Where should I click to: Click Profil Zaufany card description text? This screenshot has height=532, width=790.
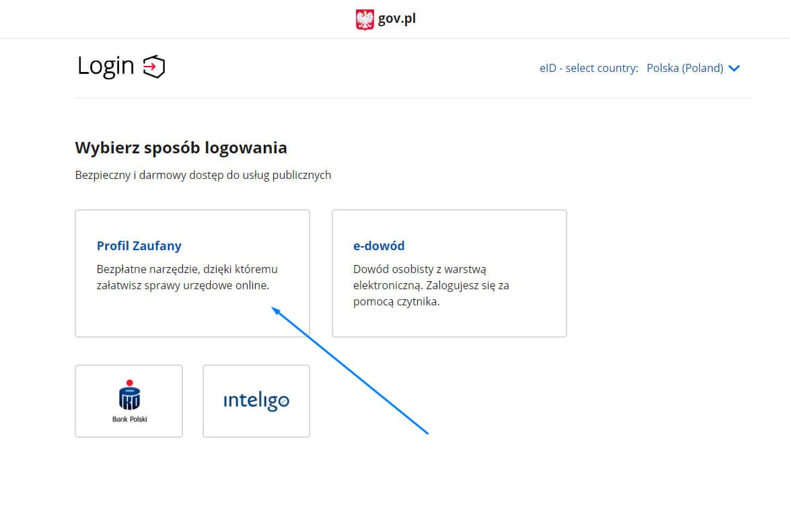pyautogui.click(x=187, y=277)
